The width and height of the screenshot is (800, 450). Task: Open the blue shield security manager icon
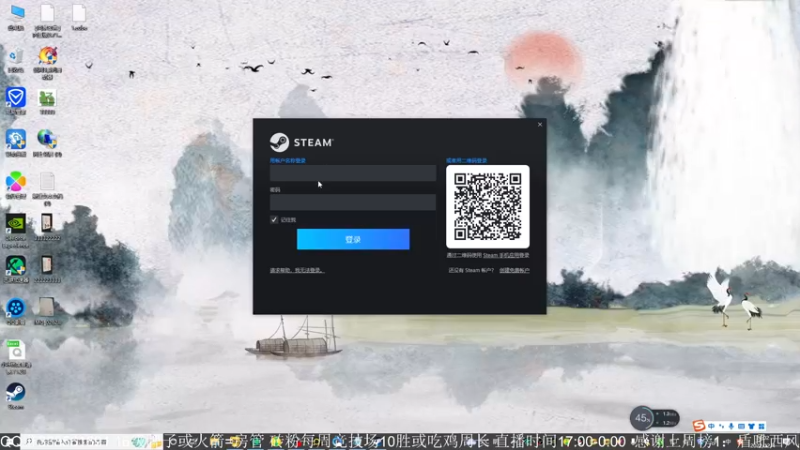point(16,101)
